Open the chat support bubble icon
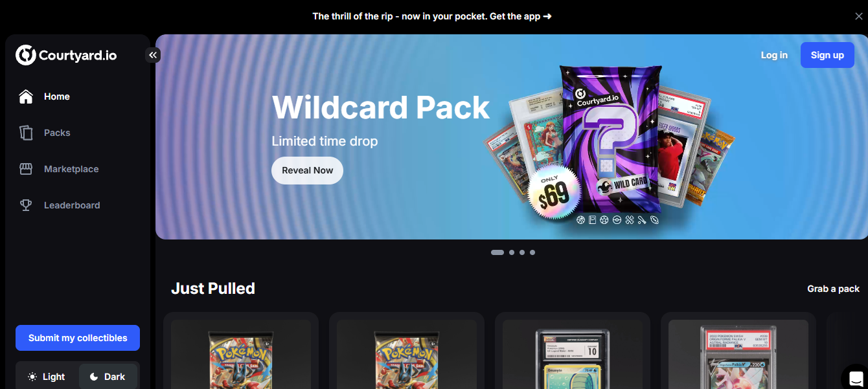This screenshot has height=389, width=868. (854, 377)
